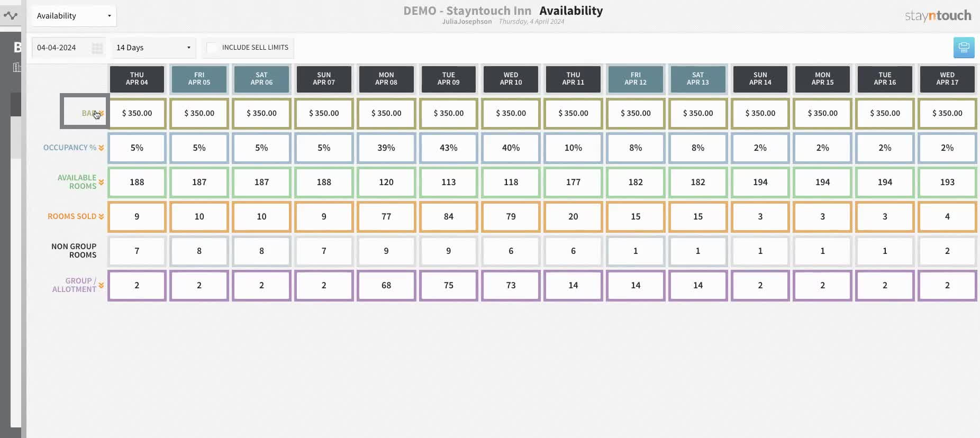
Task: Select the THU APR 04 column header
Action: pyautogui.click(x=137, y=79)
